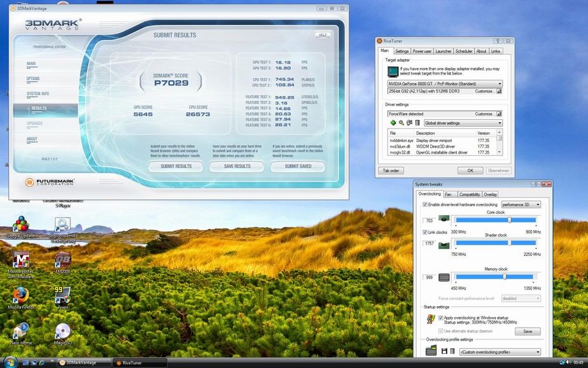Viewport: 588px width, 368px height.
Task: Open the performance 3D mode dropdown
Action: (x=521, y=204)
